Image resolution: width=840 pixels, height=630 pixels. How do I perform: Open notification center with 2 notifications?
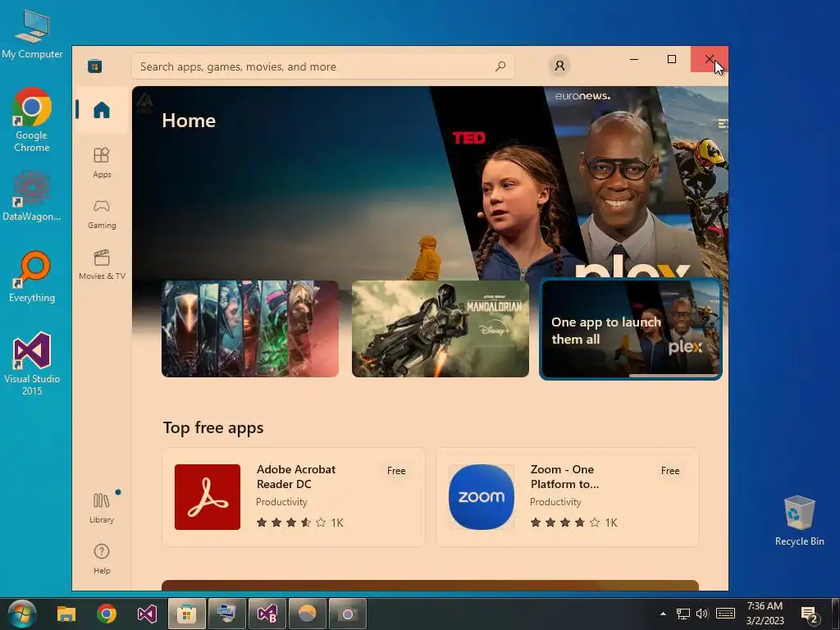(809, 614)
